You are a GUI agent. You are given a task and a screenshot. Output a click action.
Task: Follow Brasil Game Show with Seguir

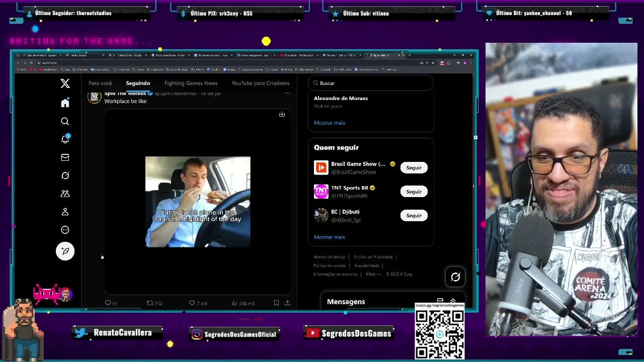414,167
